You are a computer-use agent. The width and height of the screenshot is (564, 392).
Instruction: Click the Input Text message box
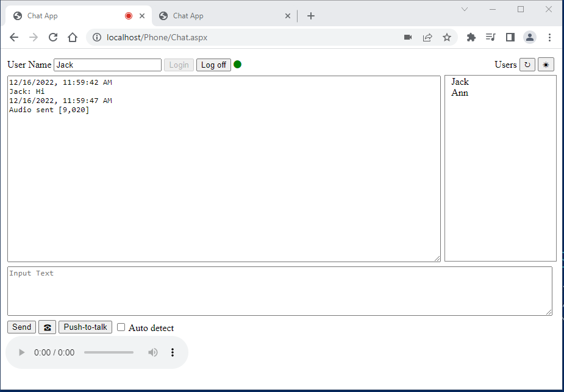280,291
